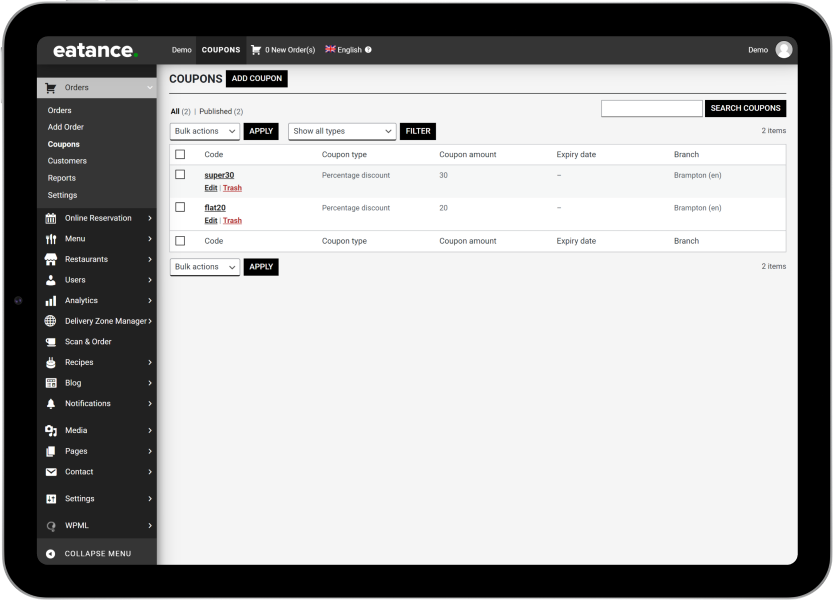The width and height of the screenshot is (833, 600).
Task: Collapse the Orders section chevron
Action: 150,88
